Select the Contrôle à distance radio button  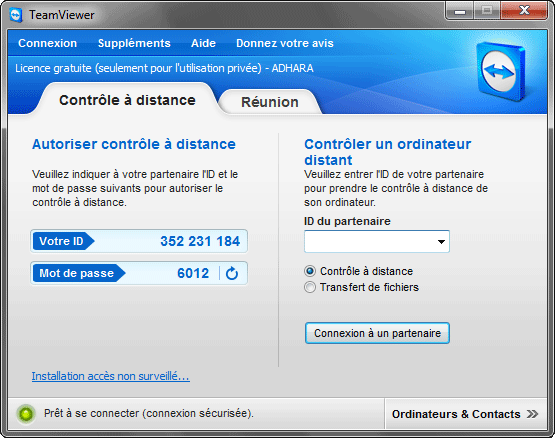[310, 271]
